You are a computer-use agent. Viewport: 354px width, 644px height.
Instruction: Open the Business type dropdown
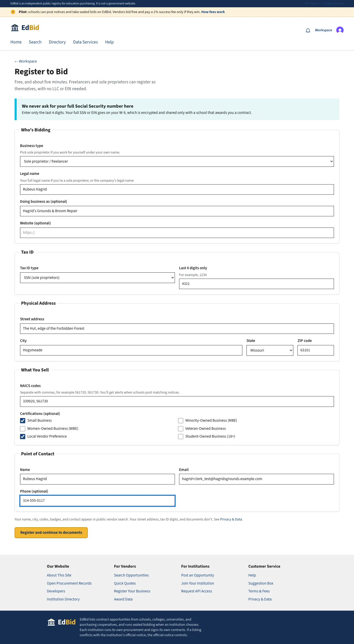tap(177, 162)
